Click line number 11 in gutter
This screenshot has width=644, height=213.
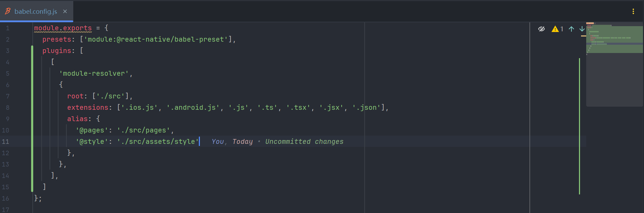click(6, 141)
